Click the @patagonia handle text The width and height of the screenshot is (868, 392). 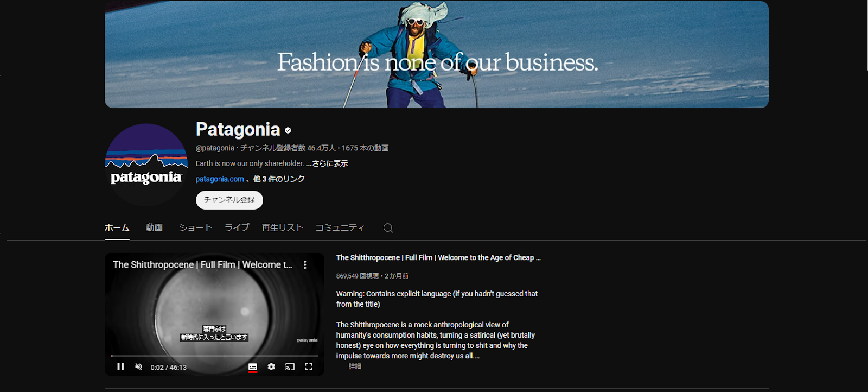click(x=215, y=148)
